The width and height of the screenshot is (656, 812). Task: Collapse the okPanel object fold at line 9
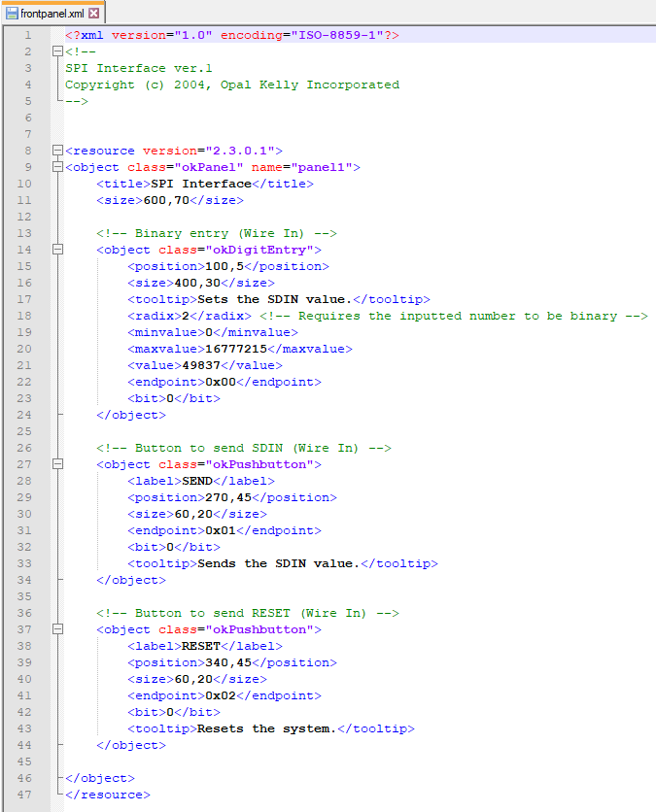coord(57,167)
